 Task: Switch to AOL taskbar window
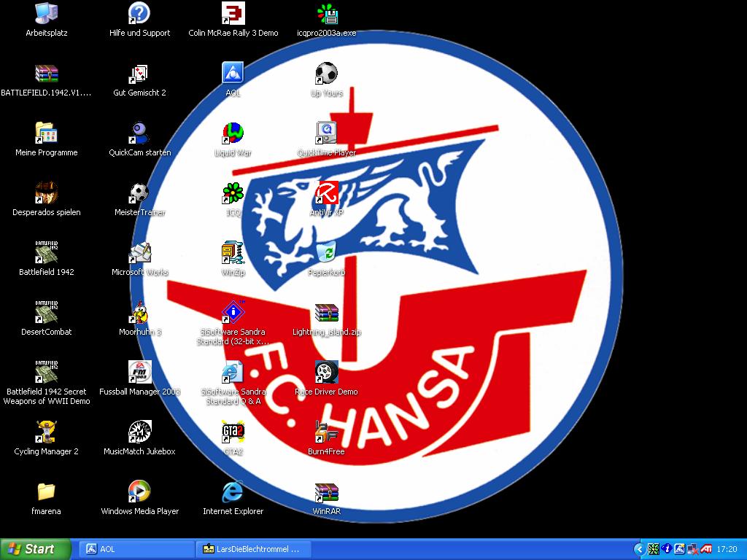click(x=137, y=549)
